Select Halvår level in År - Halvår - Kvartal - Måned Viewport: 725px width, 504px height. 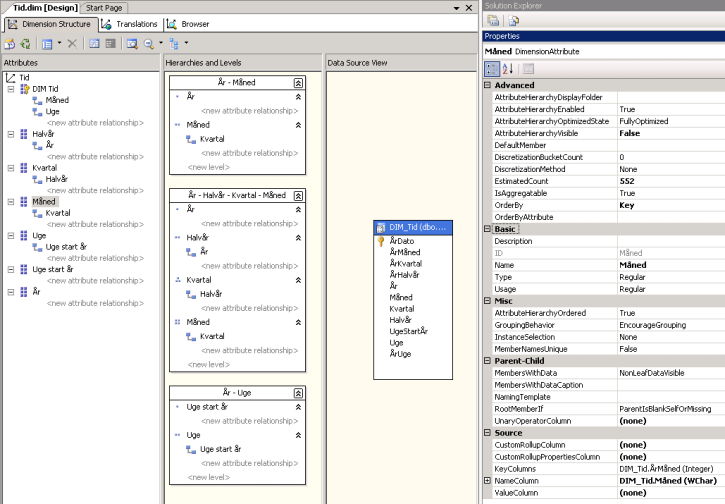tap(197, 238)
